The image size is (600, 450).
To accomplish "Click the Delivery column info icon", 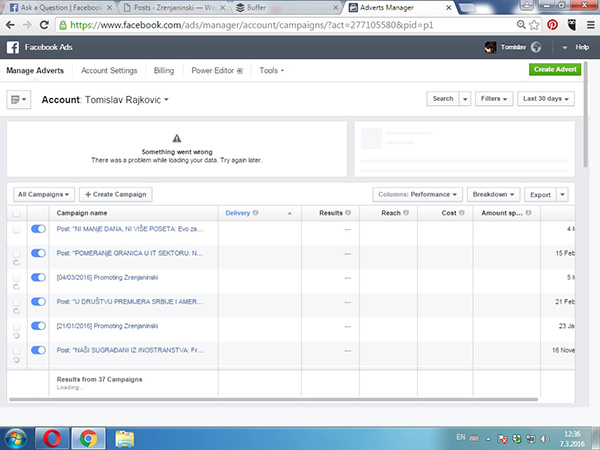I will [257, 213].
